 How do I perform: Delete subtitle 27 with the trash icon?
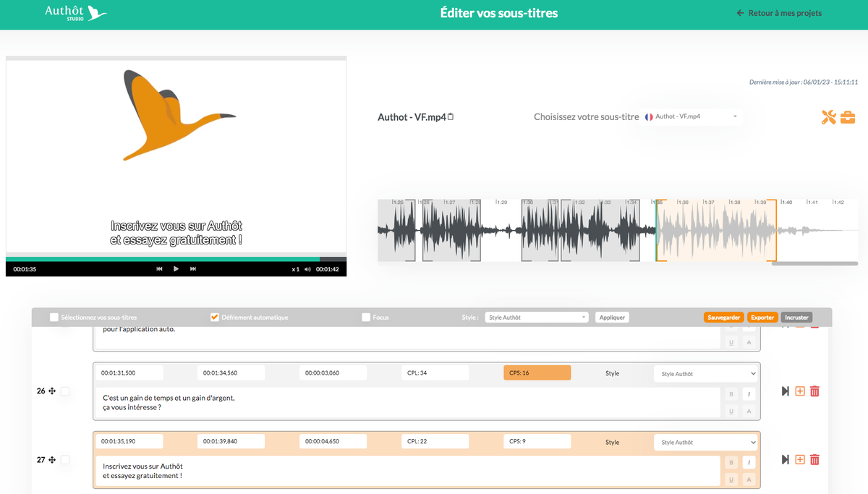(814, 459)
